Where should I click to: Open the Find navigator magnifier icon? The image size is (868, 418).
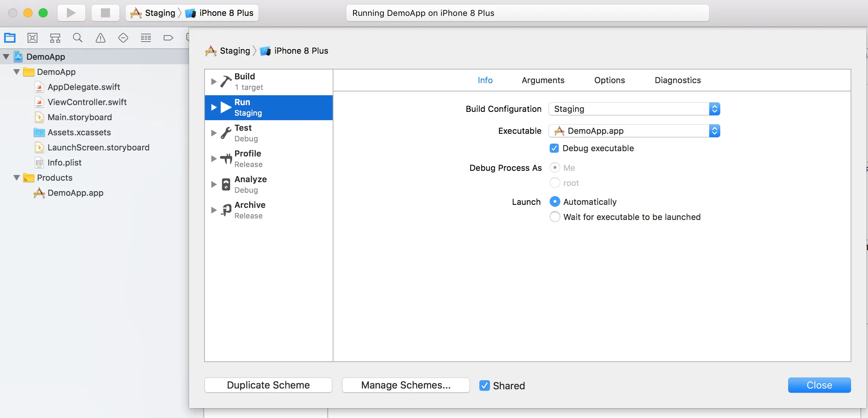(77, 38)
